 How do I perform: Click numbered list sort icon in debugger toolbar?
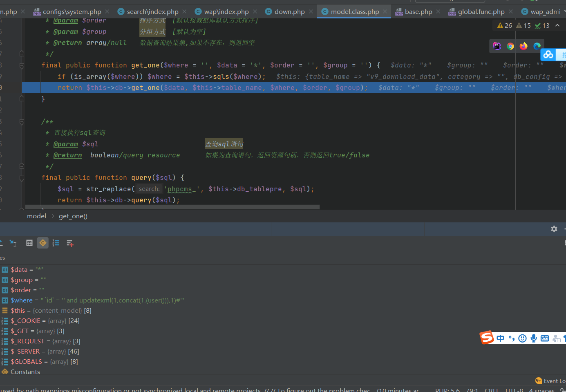point(56,243)
